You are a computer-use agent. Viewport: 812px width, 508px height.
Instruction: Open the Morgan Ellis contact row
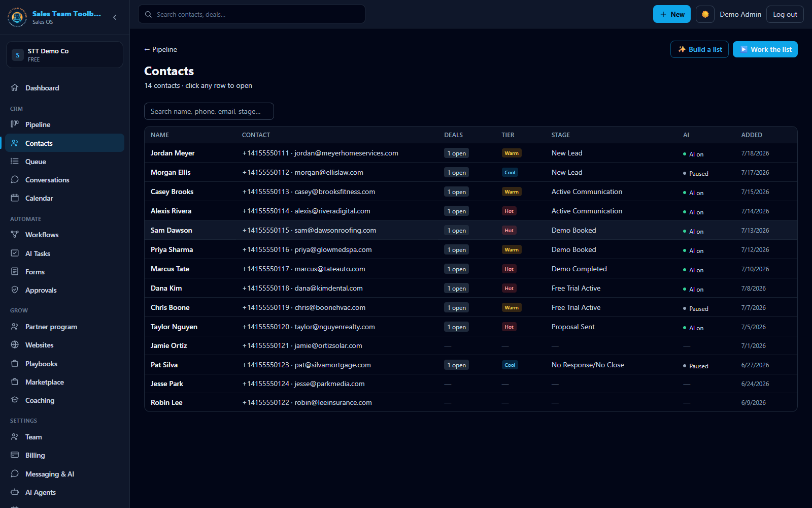[471, 172]
